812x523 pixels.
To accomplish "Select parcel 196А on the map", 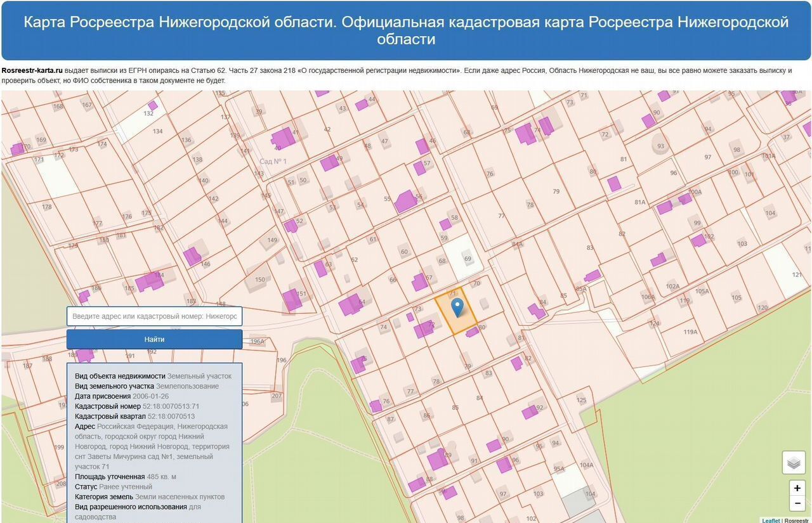I will [257, 342].
